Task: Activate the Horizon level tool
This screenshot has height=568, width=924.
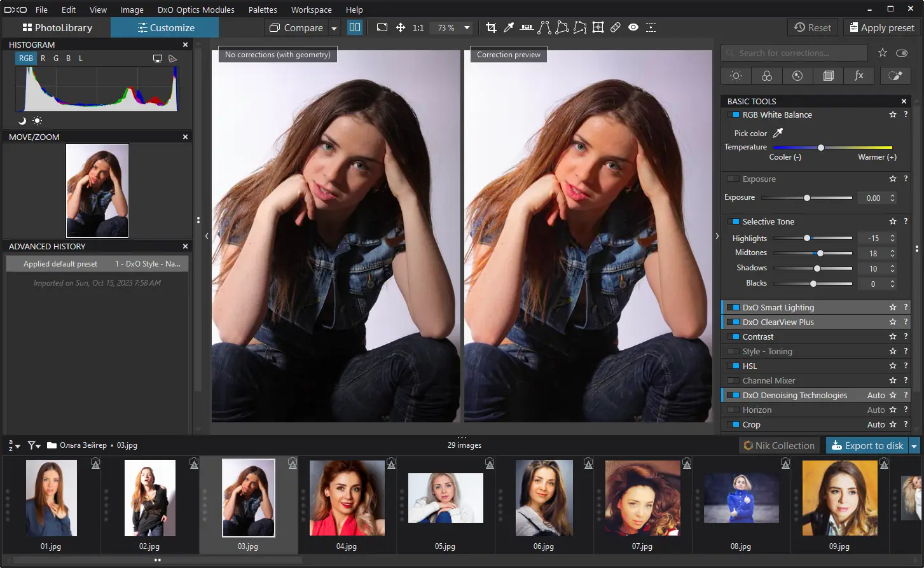Action: pos(527,27)
